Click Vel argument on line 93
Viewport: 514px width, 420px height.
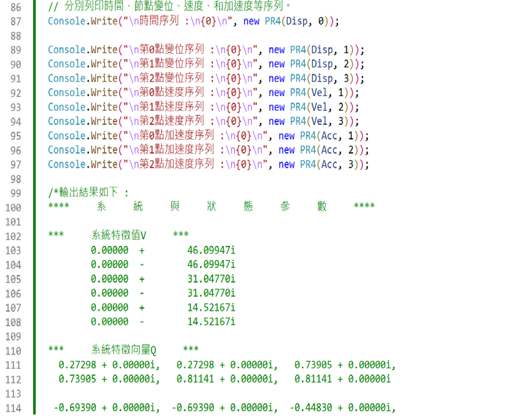click(x=319, y=107)
